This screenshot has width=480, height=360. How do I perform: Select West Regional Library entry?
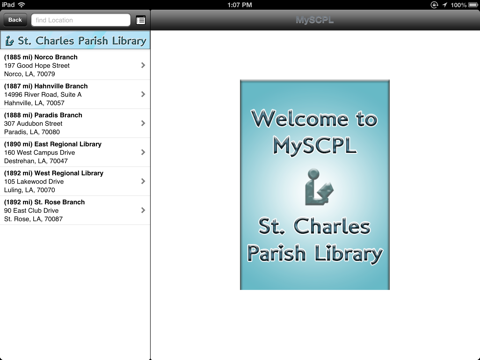[x=75, y=181]
